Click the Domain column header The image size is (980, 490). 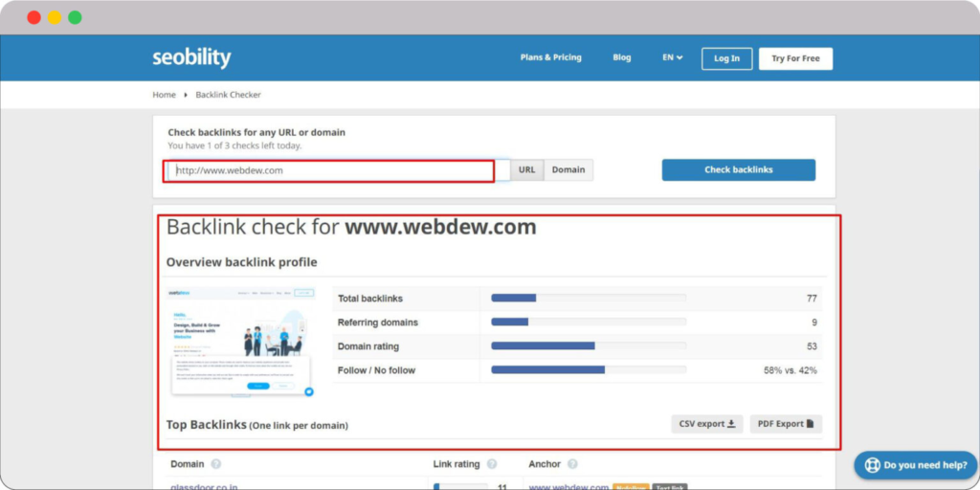click(188, 464)
